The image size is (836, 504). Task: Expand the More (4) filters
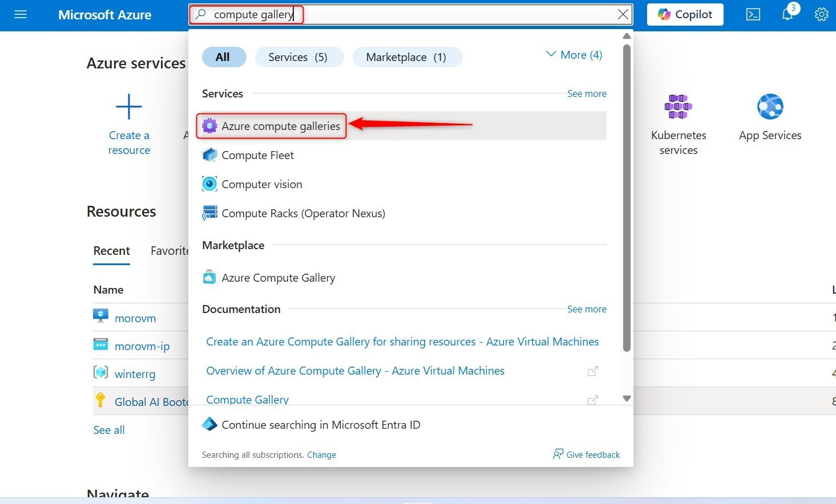click(x=574, y=55)
